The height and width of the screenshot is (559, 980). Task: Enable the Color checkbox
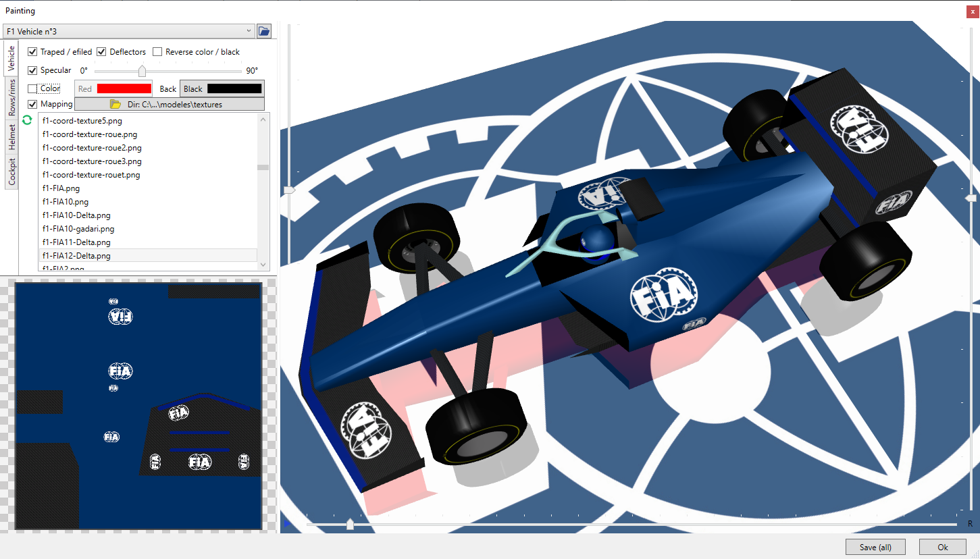point(32,88)
